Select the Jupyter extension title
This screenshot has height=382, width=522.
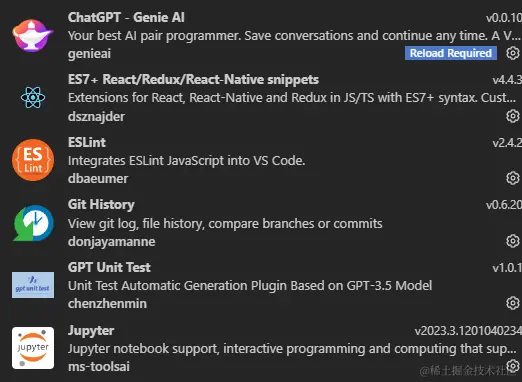tap(91, 330)
